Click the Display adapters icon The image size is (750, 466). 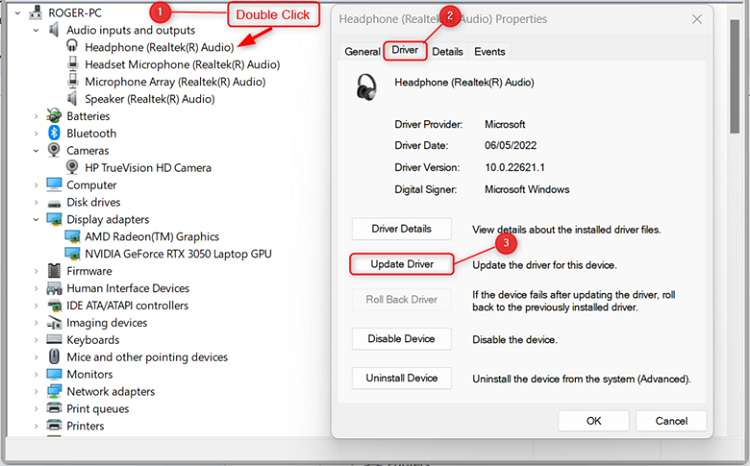tap(54, 219)
